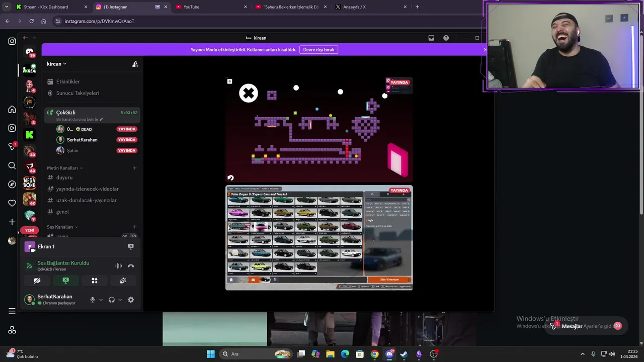Image resolution: width=644 pixels, height=362 pixels.
Task: Collapse Ses Kanalları category
Action: [62, 227]
